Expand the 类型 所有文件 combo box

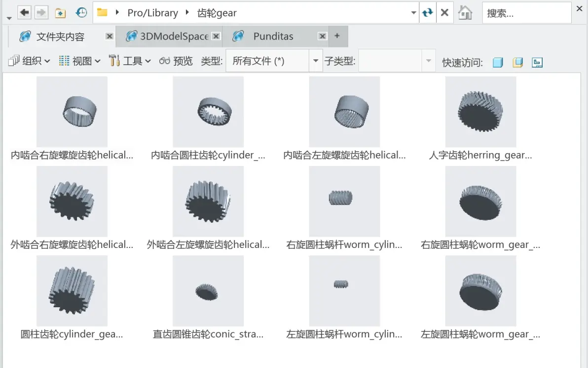pyautogui.click(x=274, y=61)
